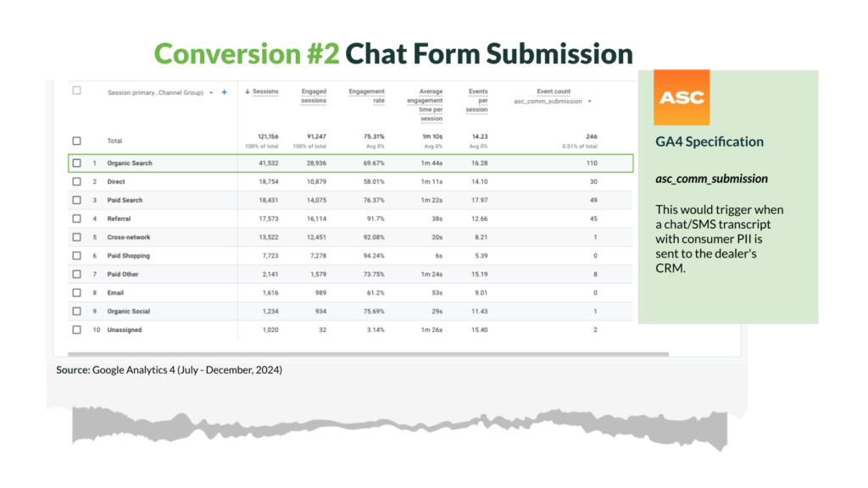Click the Cross-network channel label
Image resolution: width=868 pixels, height=488 pixels.
[x=128, y=237]
